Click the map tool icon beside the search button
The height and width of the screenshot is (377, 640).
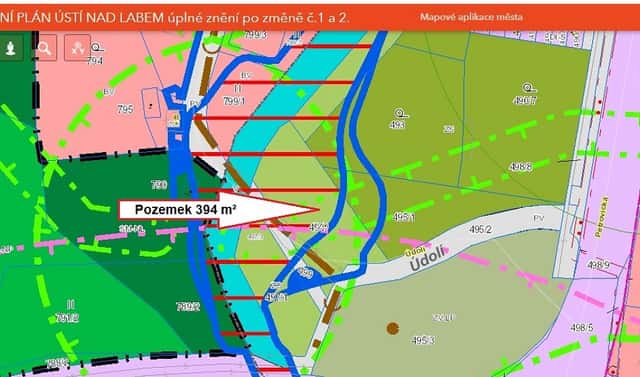pos(77,48)
